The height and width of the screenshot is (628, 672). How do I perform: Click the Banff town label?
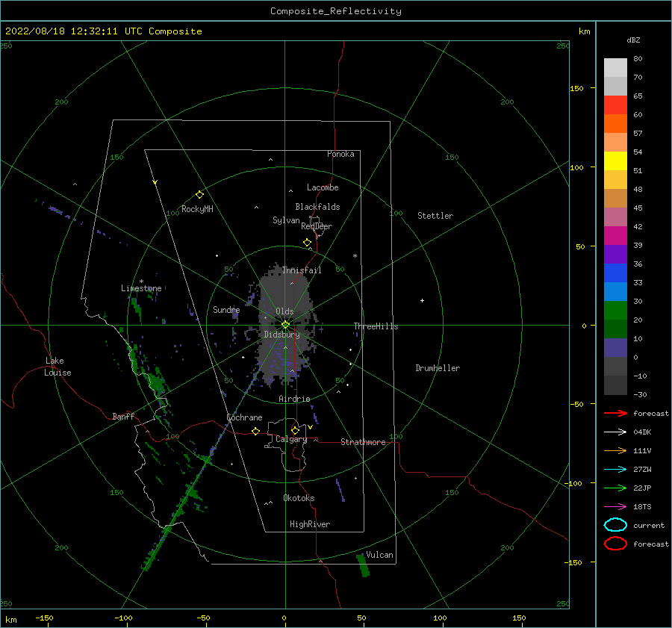[x=123, y=416]
